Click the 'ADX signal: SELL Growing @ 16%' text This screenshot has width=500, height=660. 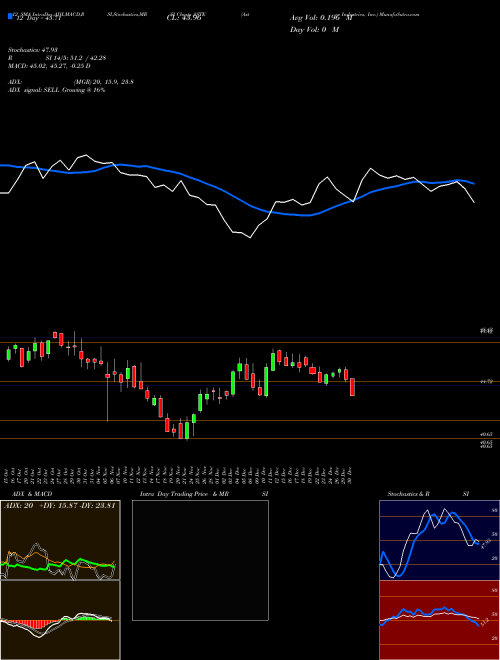pos(56,90)
